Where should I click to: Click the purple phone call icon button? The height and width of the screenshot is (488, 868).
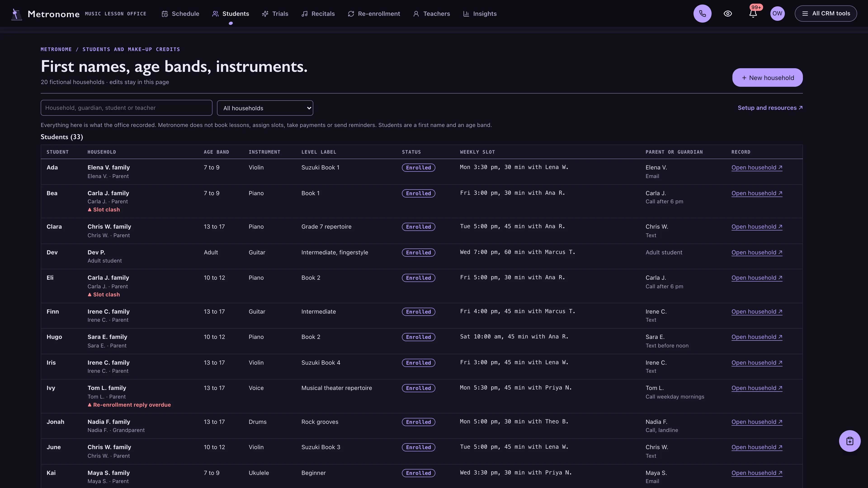click(702, 14)
